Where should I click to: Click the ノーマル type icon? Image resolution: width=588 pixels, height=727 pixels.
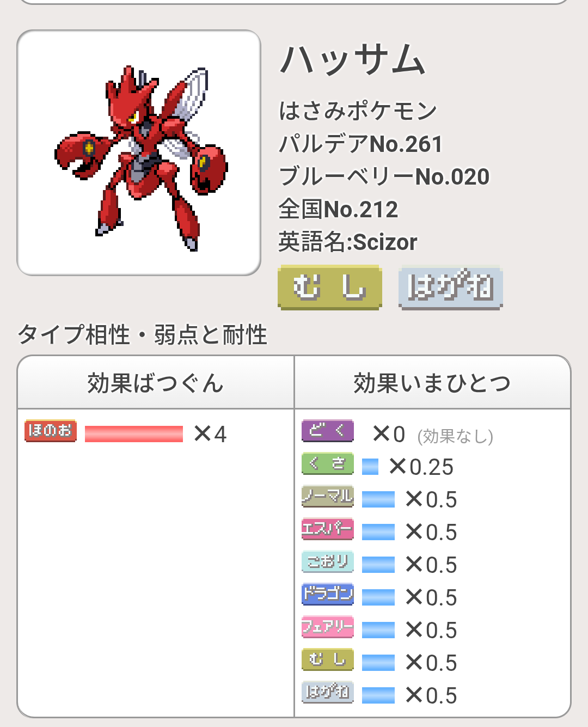328,496
